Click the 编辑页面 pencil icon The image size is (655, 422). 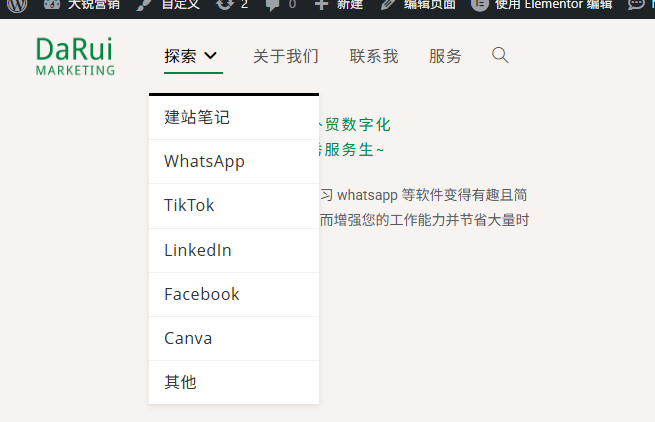pos(388,4)
